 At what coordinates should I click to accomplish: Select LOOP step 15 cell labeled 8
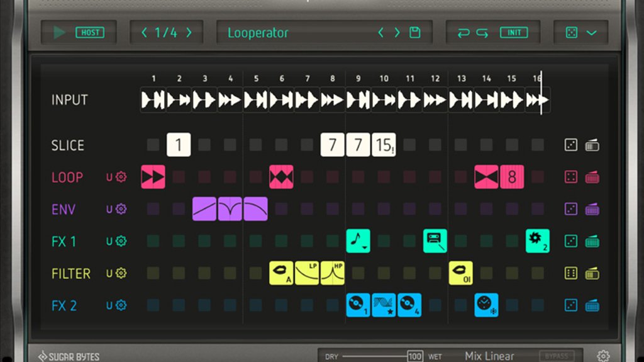[512, 177]
